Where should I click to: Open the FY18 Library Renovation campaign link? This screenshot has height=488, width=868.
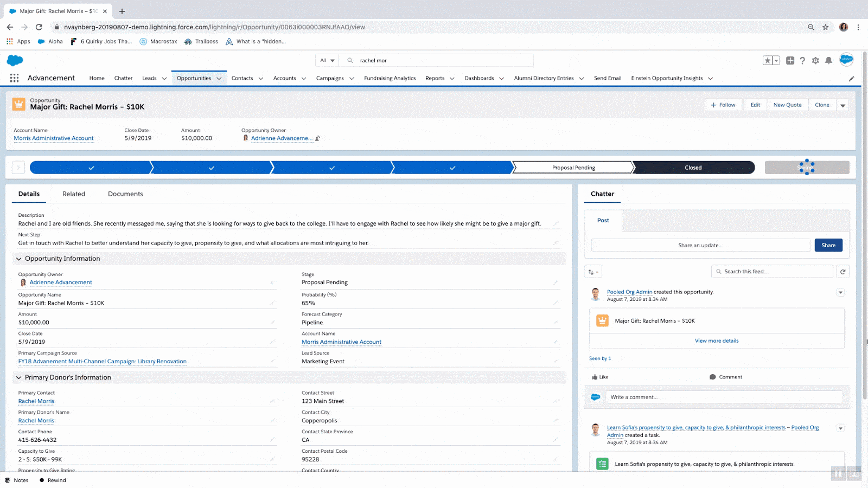pyautogui.click(x=103, y=362)
